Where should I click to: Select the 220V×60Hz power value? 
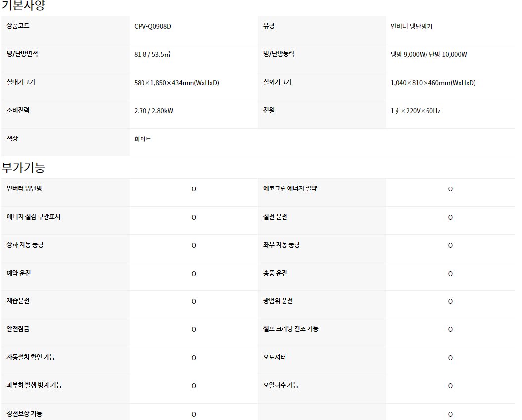click(416, 111)
